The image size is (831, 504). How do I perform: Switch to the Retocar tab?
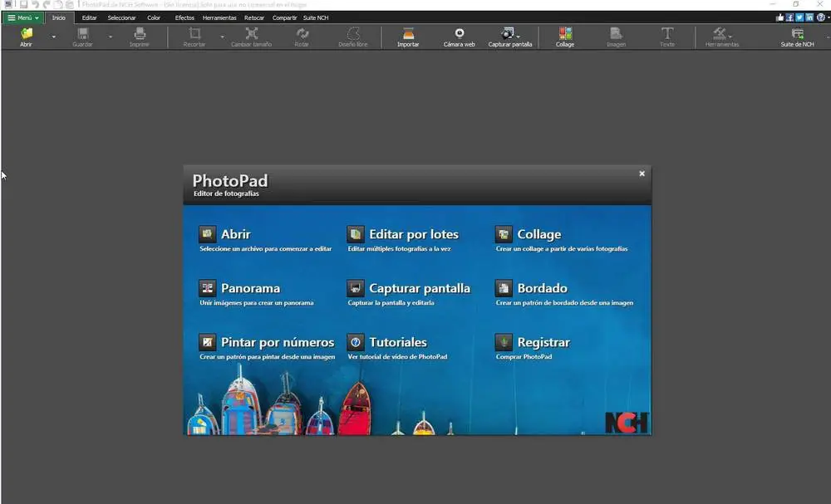coord(253,17)
